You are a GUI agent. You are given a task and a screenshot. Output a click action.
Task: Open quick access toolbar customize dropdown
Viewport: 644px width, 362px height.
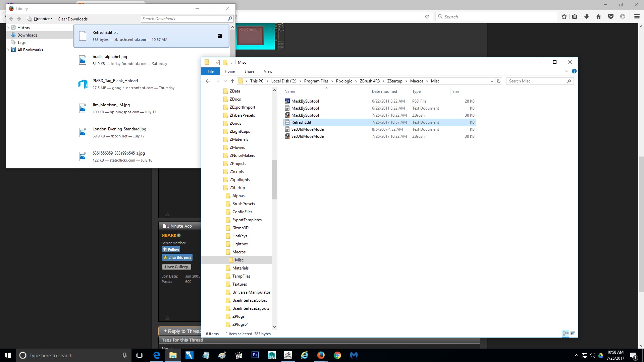231,62
